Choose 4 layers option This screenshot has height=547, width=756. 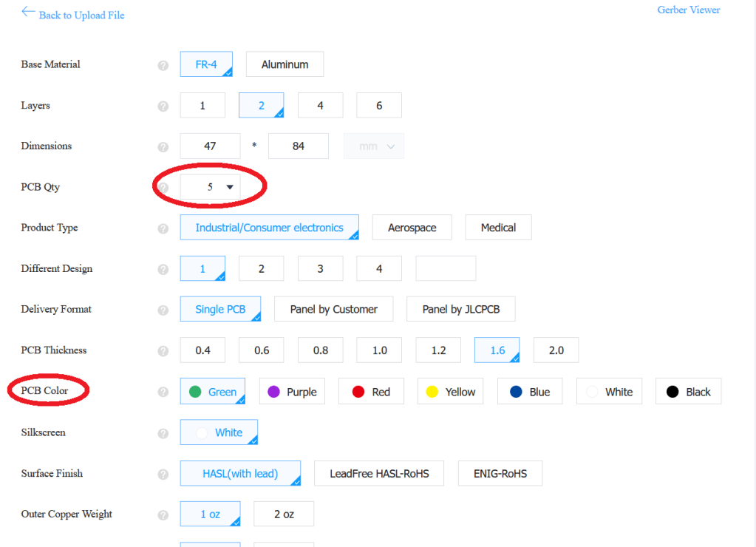click(x=320, y=106)
